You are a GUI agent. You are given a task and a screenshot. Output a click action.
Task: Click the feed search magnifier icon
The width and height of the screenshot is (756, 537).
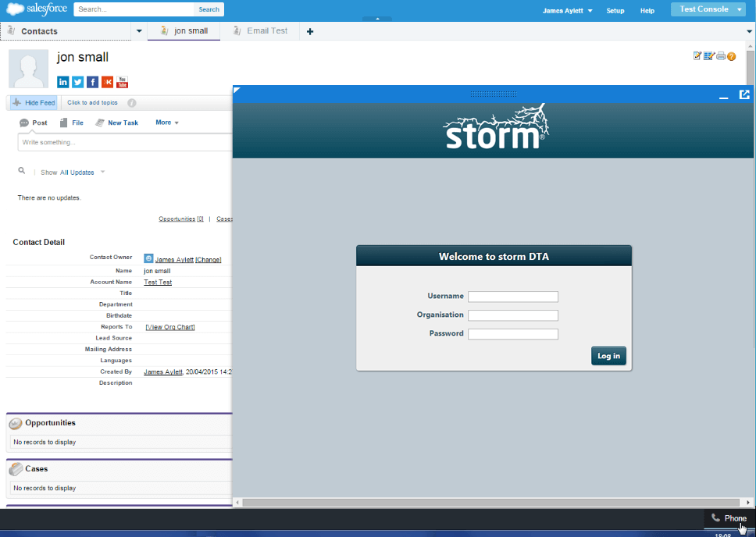(22, 171)
